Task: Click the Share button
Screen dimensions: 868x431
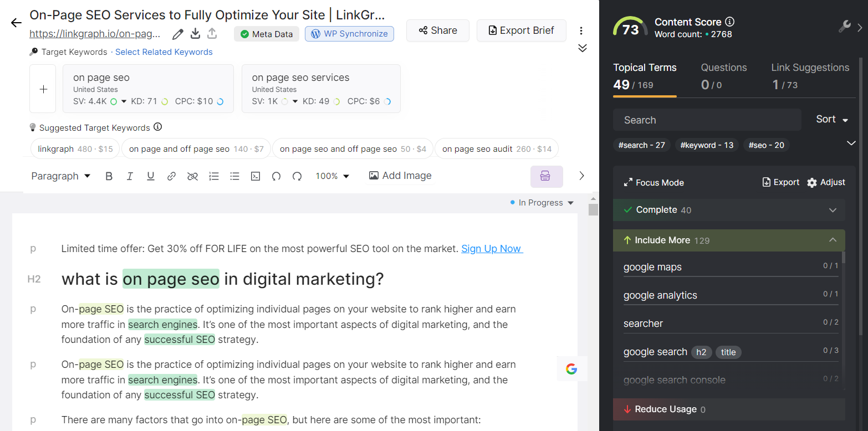Action: tap(438, 30)
